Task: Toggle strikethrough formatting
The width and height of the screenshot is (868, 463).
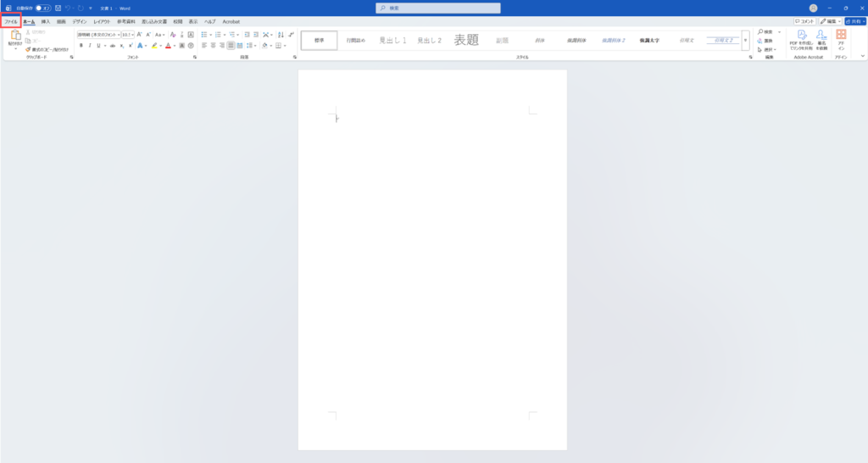Action: [x=112, y=46]
